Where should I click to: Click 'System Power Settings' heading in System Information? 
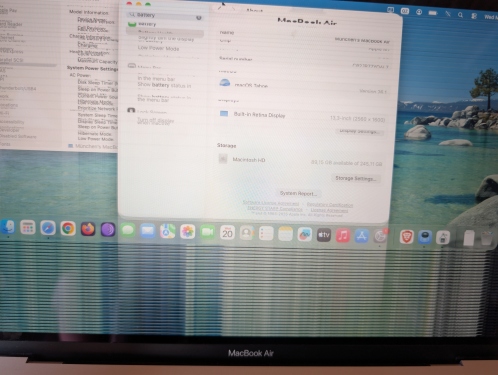[93, 69]
